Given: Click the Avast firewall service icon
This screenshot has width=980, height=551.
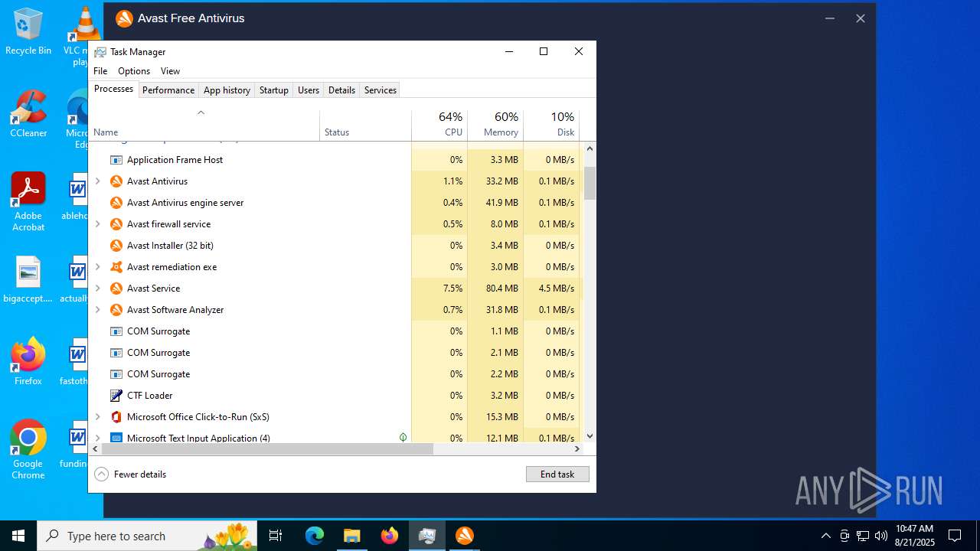Looking at the screenshot, I should 116,224.
